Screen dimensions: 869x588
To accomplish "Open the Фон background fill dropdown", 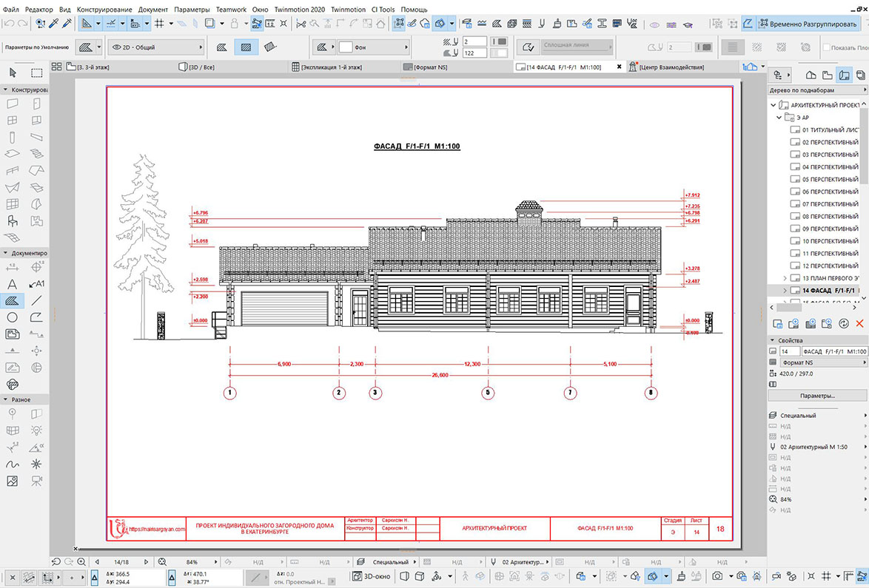I will pyautogui.click(x=374, y=47).
